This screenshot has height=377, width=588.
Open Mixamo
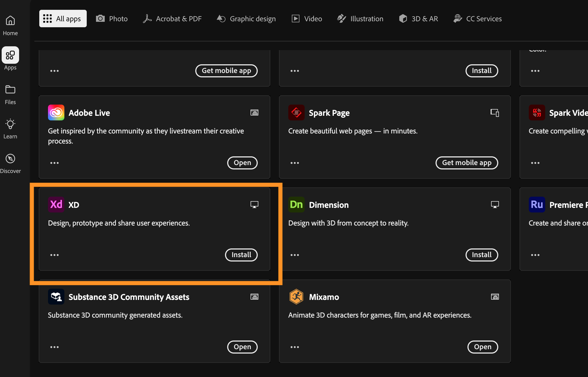(x=483, y=347)
